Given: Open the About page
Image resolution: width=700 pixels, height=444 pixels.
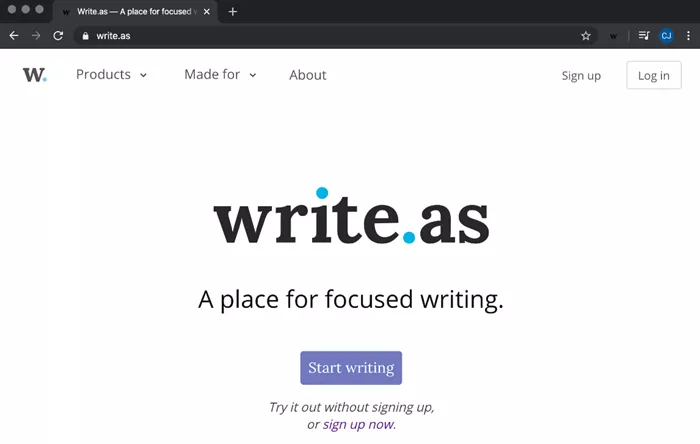Looking at the screenshot, I should point(308,75).
